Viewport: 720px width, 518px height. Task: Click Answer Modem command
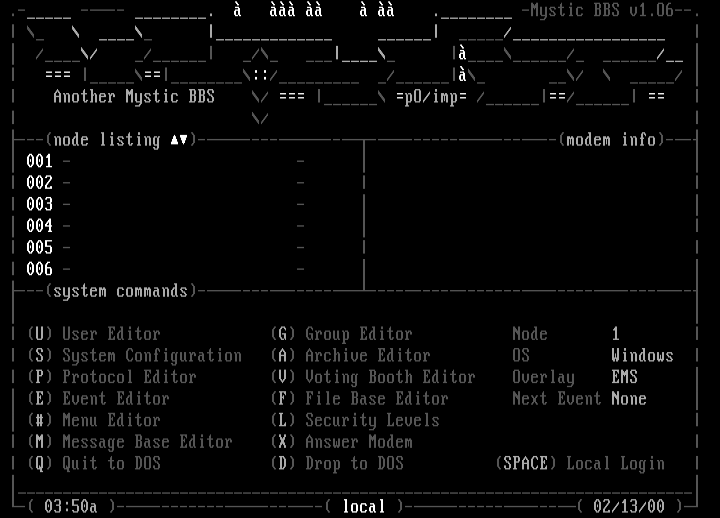[341, 442]
